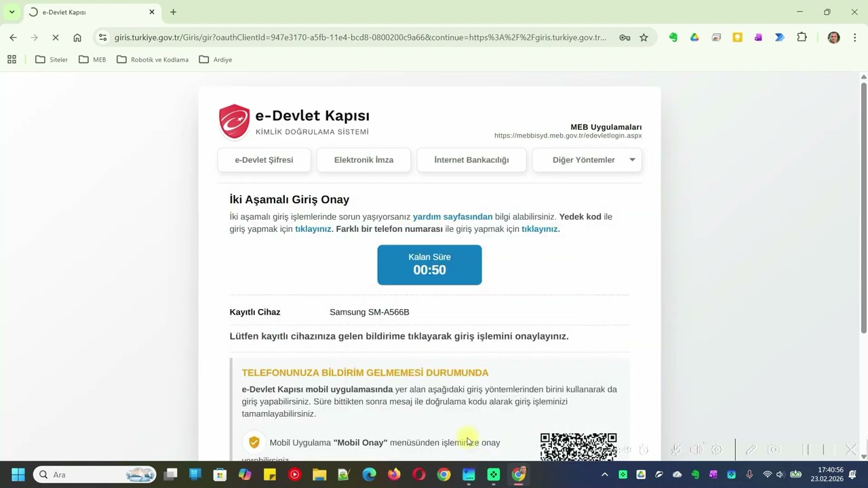Open the Windows Start menu
This screenshot has width=868, height=488.
tap(18, 474)
